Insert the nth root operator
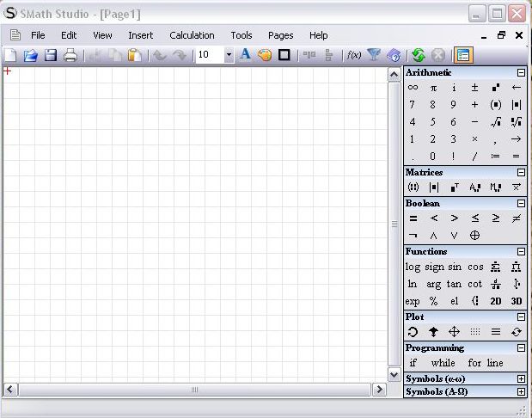This screenshot has height=418, width=532. pos(517,122)
